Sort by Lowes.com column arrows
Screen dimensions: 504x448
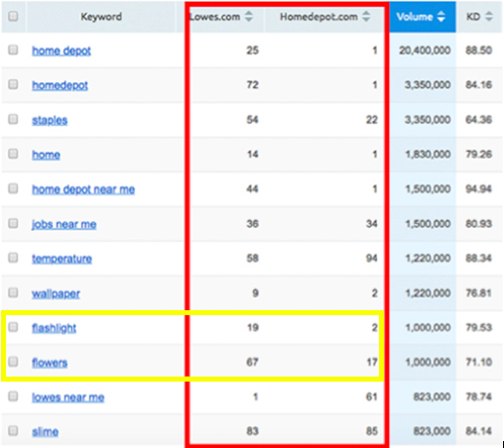click(x=249, y=17)
